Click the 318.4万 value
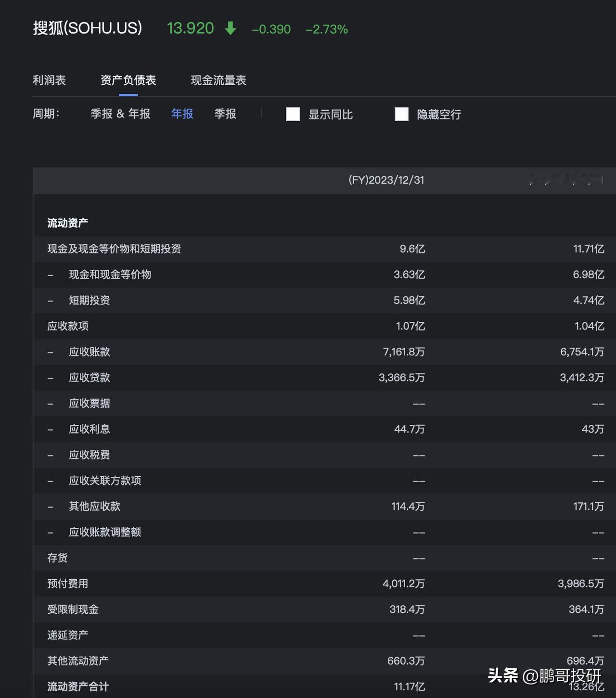 pyautogui.click(x=408, y=609)
